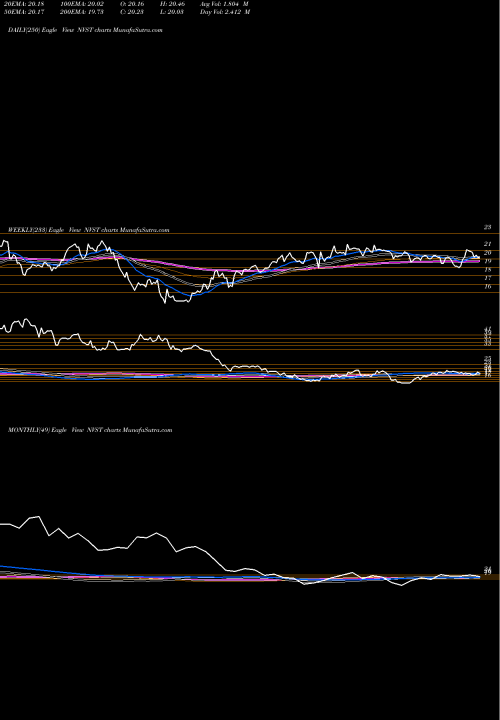Select the high price H: 20.46
500x720 pixels.
coord(171,3)
